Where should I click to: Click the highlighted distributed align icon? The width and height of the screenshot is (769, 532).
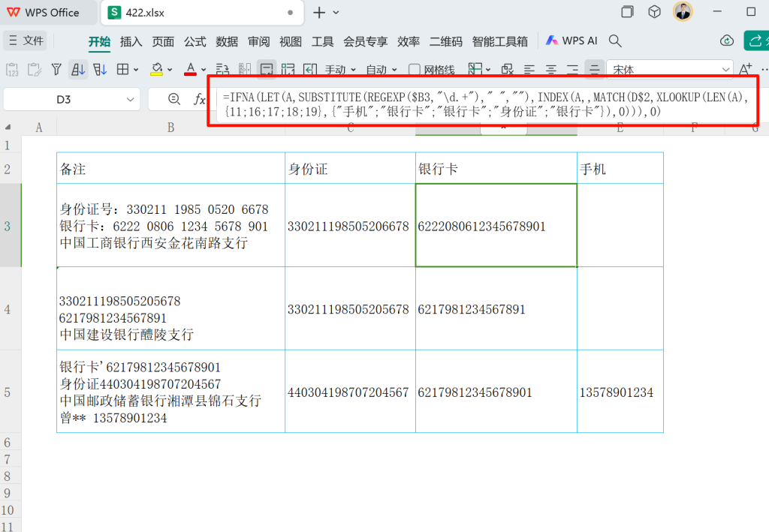[x=595, y=70]
